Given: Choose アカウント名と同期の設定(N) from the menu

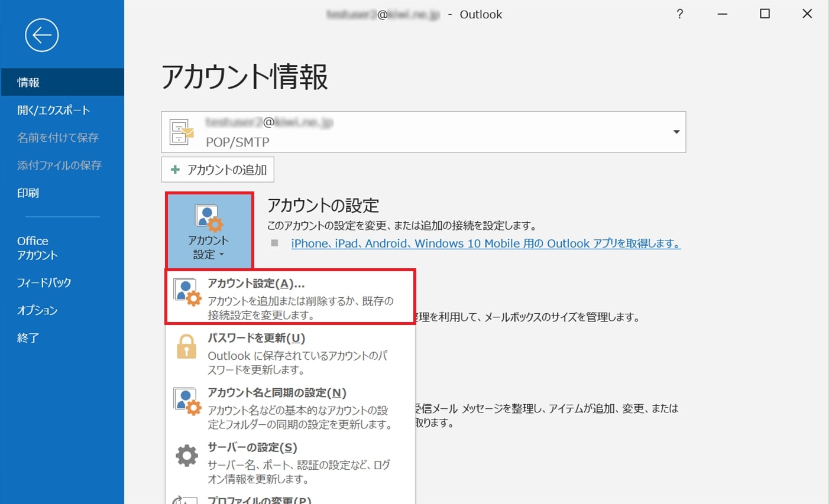Looking at the screenshot, I should pyautogui.click(x=290, y=408).
